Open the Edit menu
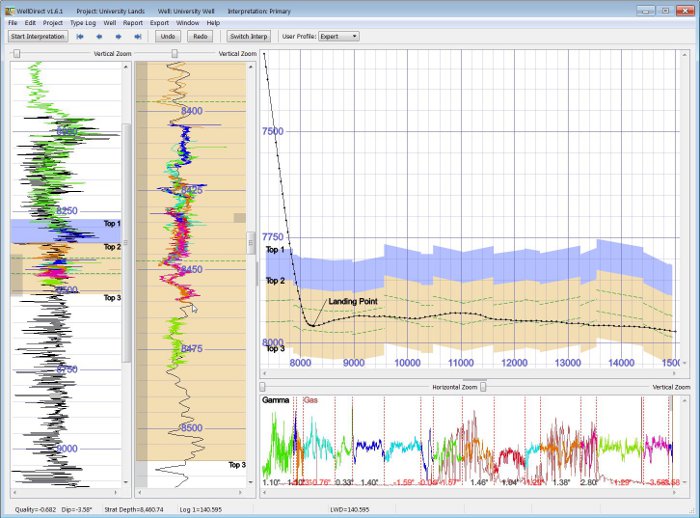Viewport: 700px width, 518px height. click(x=30, y=23)
